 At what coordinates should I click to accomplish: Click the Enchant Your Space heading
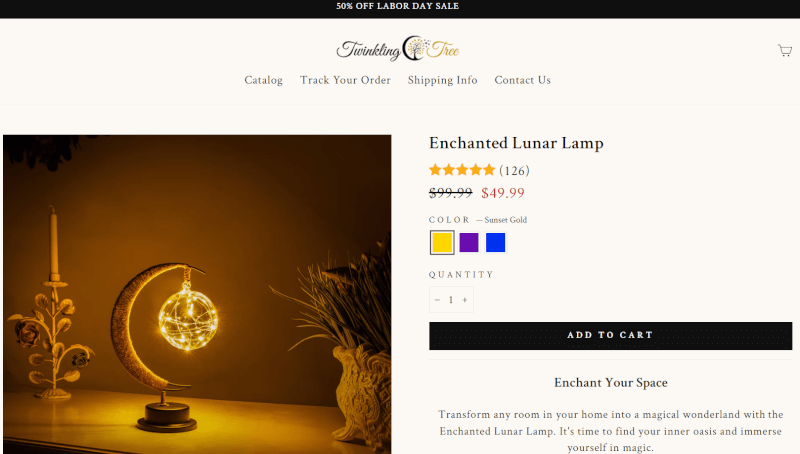(x=611, y=383)
